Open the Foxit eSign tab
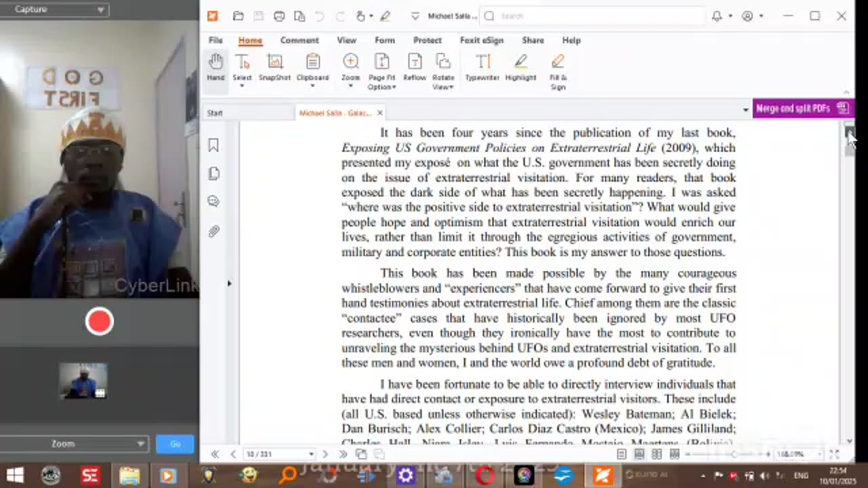Viewport: 868px width, 488px height. click(481, 40)
